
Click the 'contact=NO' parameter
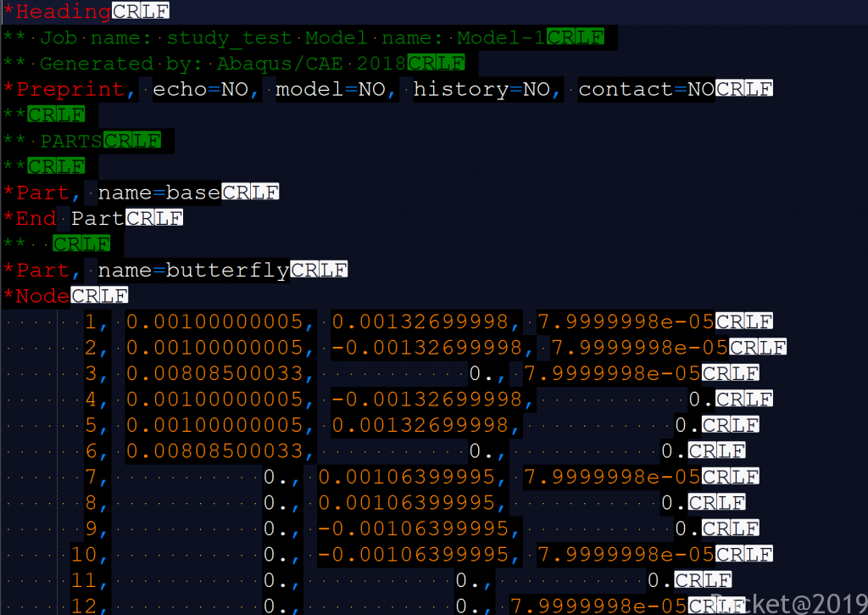coord(646,89)
